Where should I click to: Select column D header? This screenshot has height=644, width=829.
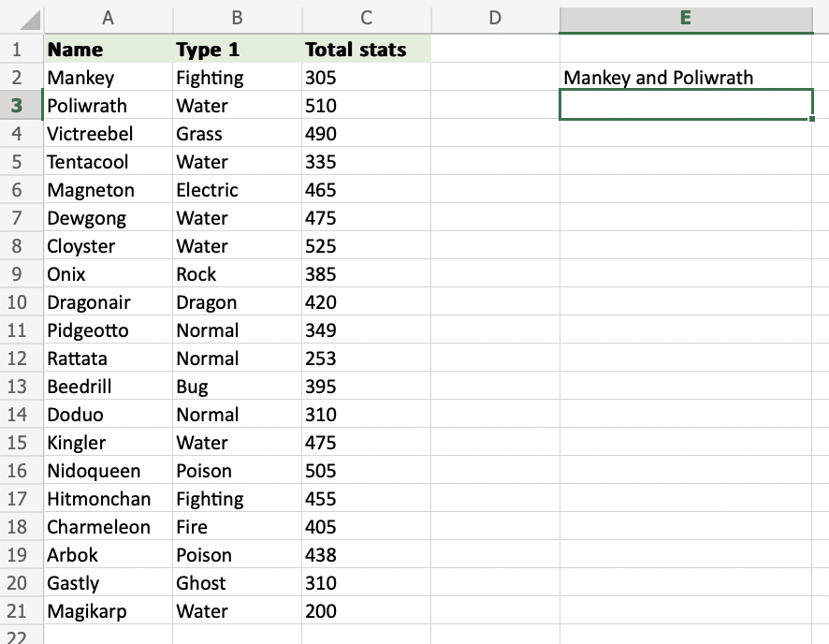[x=495, y=18]
